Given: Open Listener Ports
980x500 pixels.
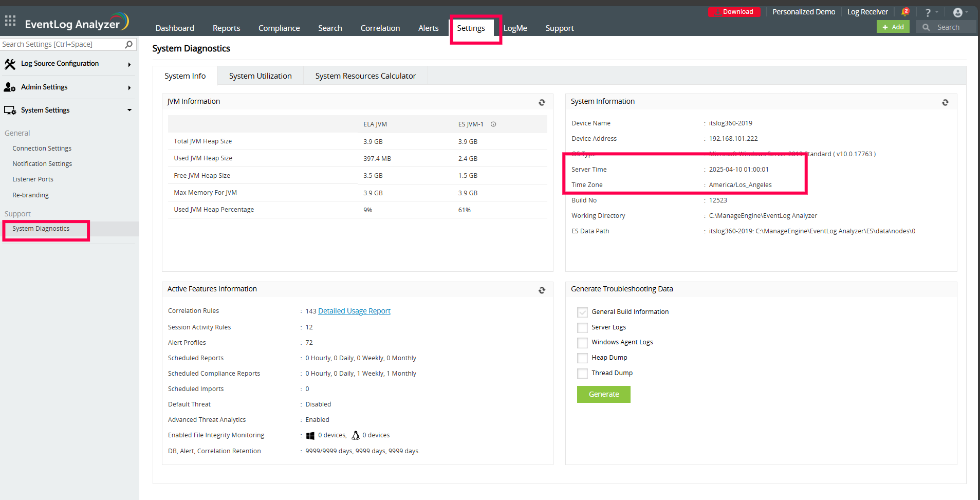Looking at the screenshot, I should point(33,179).
